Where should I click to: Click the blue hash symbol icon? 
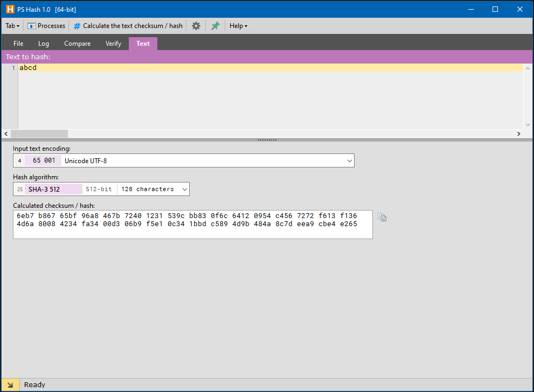click(77, 26)
